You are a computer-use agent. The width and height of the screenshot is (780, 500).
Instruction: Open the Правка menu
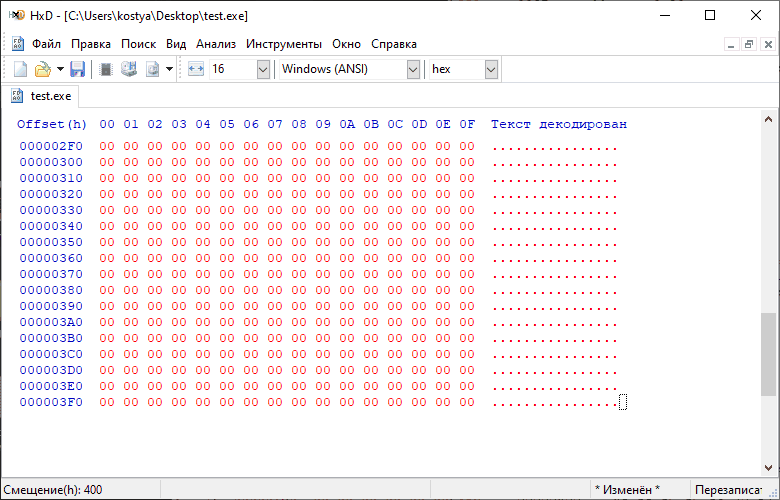point(91,44)
